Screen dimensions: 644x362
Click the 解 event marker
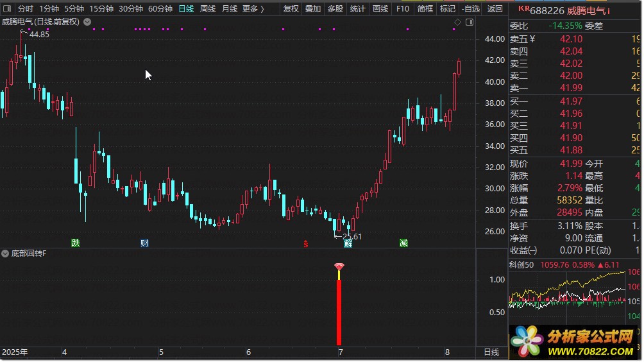(348, 244)
